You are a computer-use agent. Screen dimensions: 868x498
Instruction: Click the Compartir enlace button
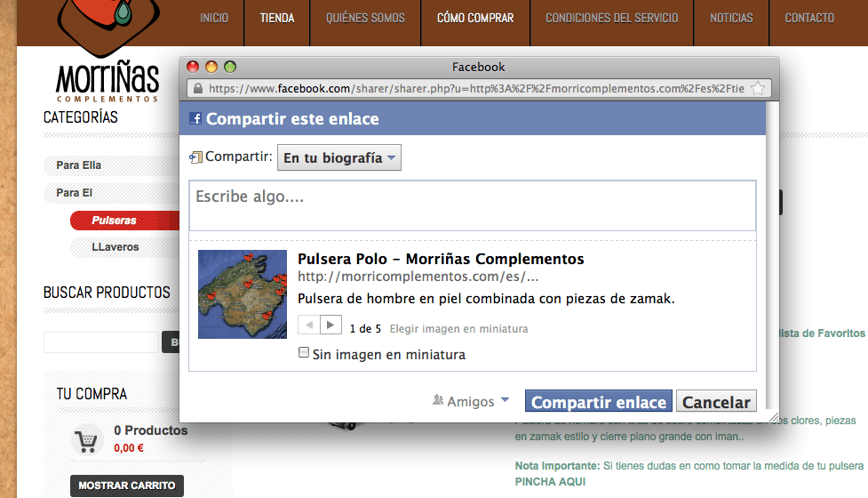599,402
